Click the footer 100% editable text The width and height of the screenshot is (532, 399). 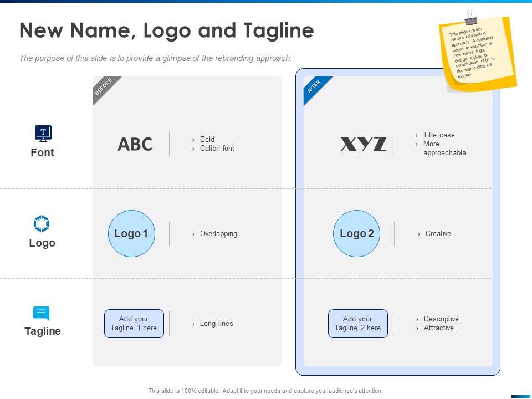[265, 391]
